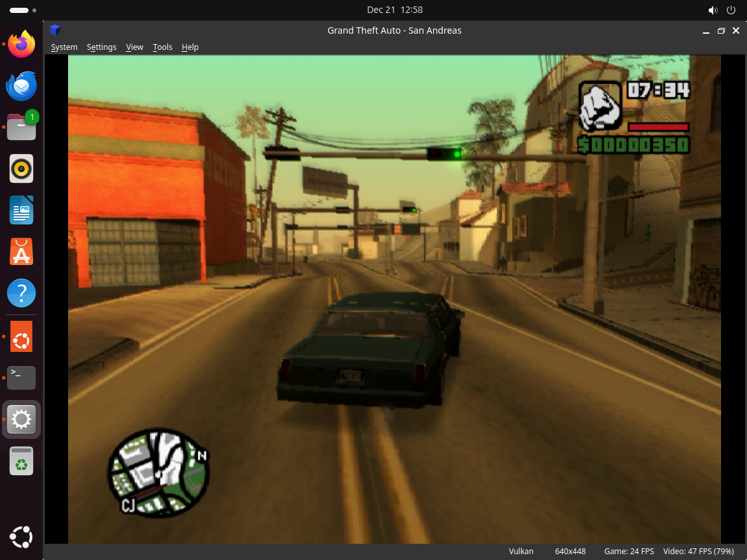Click the orange Ubuntu installer dock icon

21,336
